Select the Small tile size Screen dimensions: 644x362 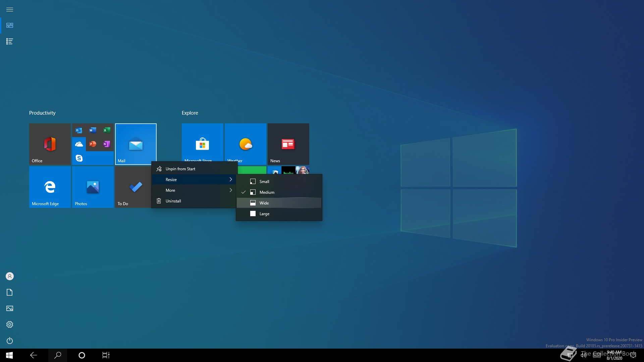279,182
